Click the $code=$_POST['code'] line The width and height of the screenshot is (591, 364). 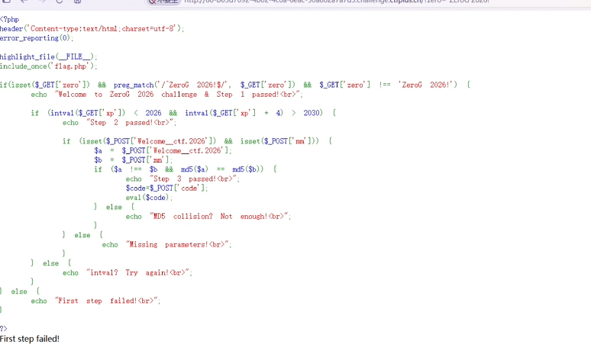point(166,188)
